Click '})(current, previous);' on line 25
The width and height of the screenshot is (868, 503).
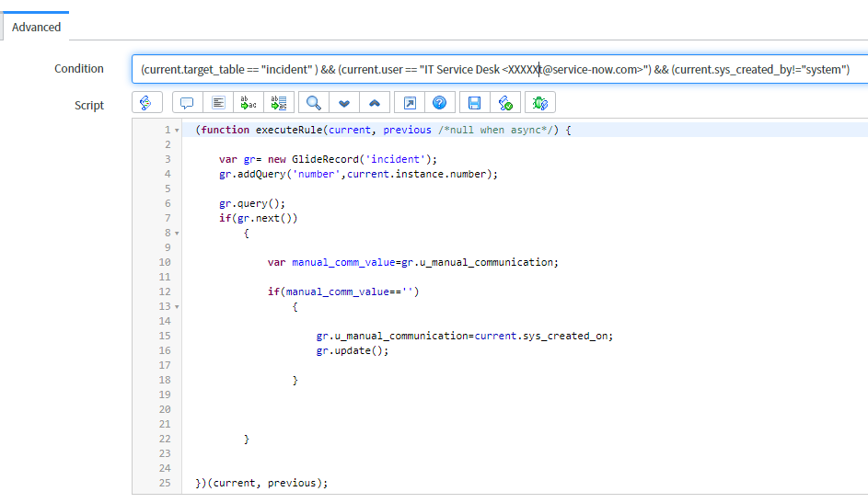tap(261, 483)
